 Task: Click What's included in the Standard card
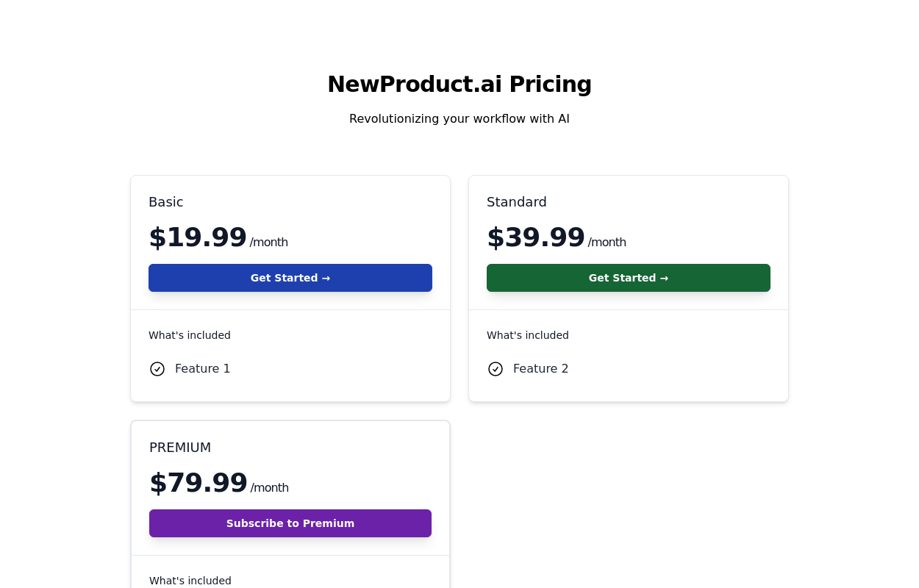point(528,335)
